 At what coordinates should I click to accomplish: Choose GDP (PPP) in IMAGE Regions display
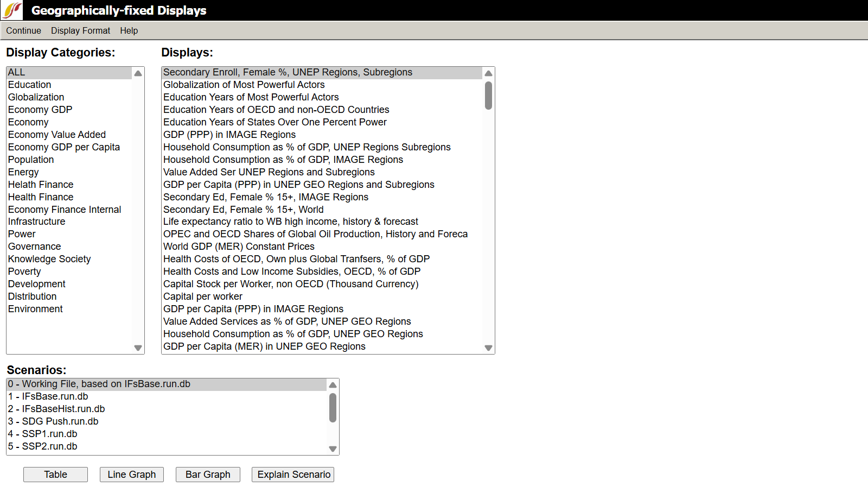point(229,135)
